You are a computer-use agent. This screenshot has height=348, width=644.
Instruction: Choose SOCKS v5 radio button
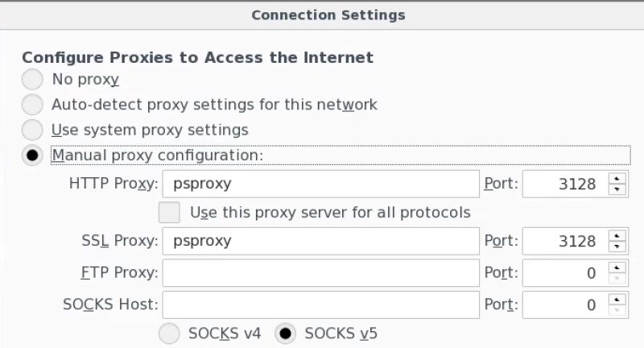pos(285,333)
